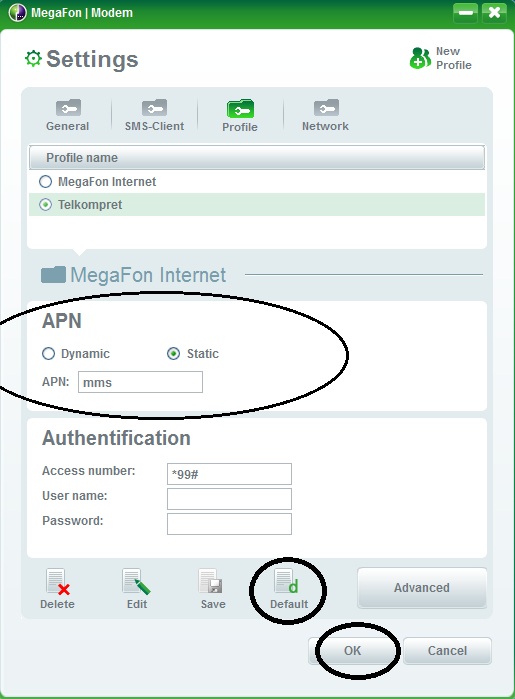Choose the Dynamic APN option
Viewport: 515px width, 699px height.
click(x=48, y=354)
